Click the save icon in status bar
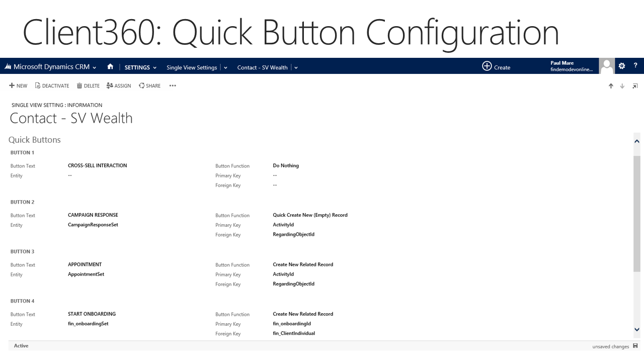 pyautogui.click(x=635, y=346)
